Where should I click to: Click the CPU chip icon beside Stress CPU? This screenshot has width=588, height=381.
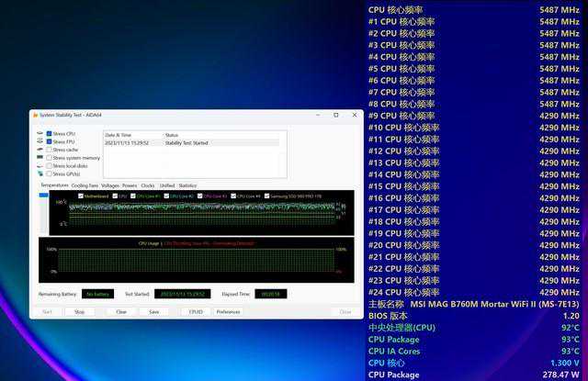click(x=41, y=134)
